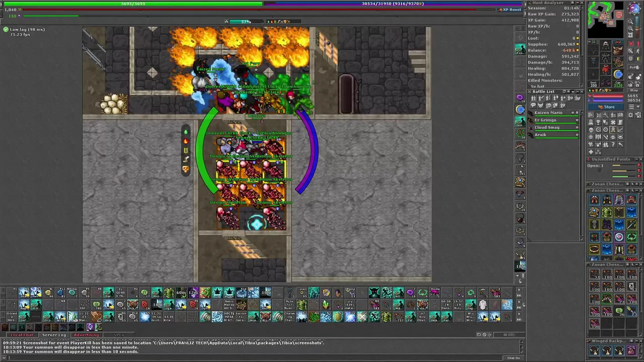Click the backpack equipment slot
644x362 pixels.
[618, 51]
